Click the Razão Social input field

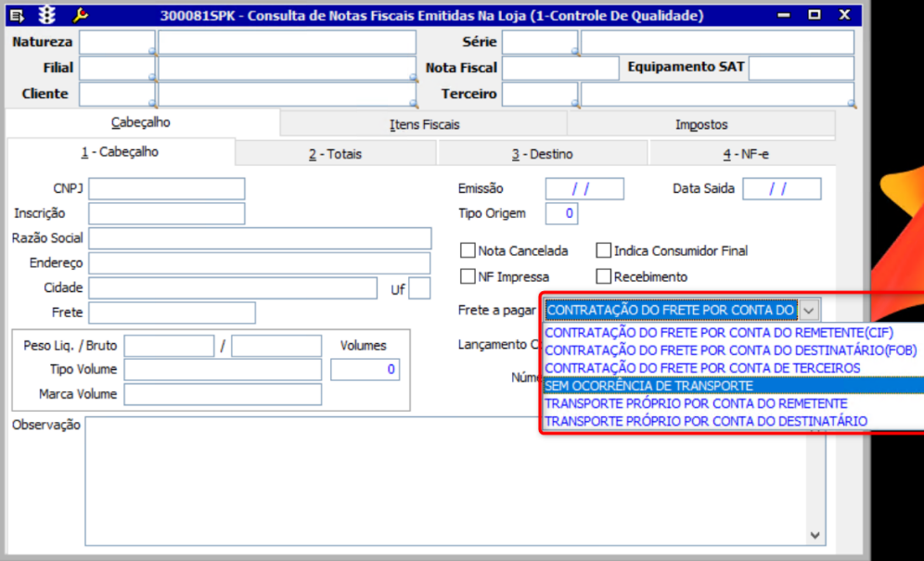pos(260,238)
